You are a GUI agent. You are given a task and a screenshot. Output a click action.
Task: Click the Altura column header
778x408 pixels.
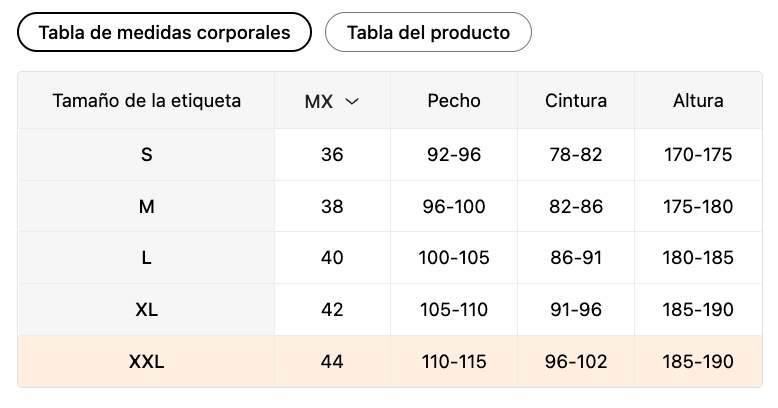tap(698, 101)
